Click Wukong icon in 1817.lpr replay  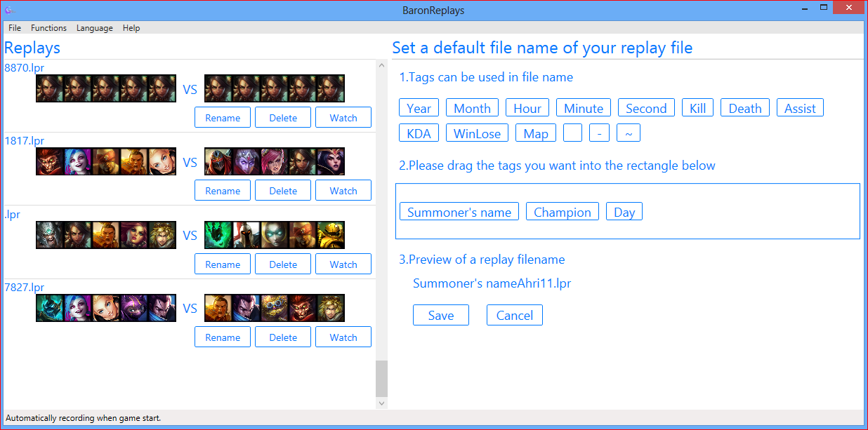click(50, 162)
